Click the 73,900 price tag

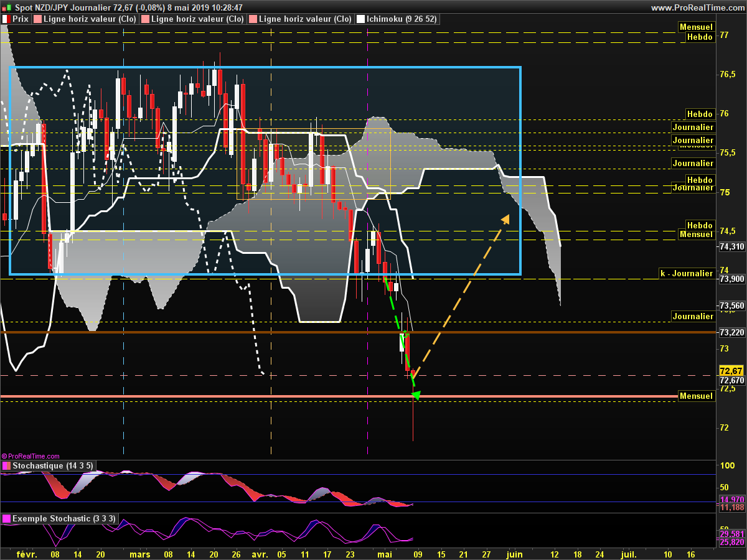coord(731,279)
